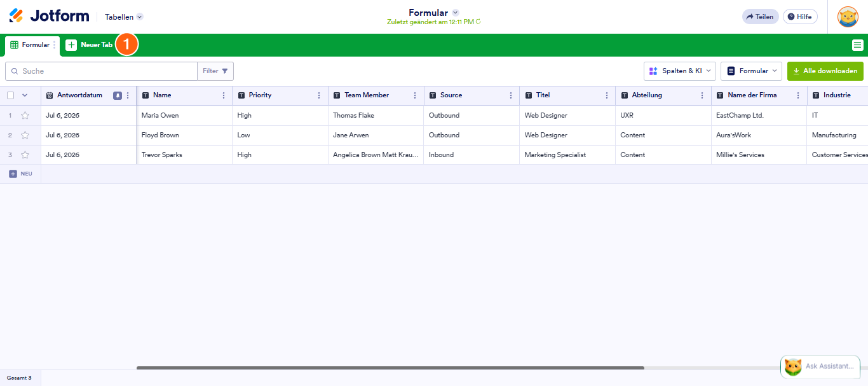Switch to the Formular tab
Image resolution: width=868 pixels, height=386 pixels.
click(x=31, y=45)
